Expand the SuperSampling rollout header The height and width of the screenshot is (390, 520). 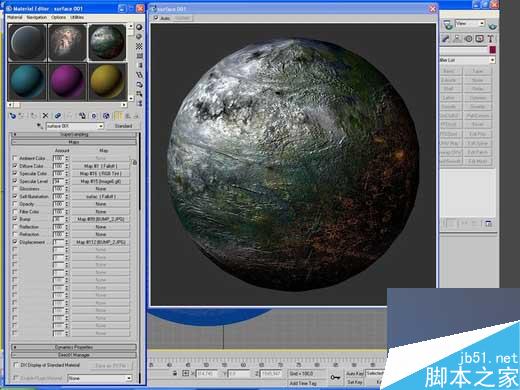[74, 134]
